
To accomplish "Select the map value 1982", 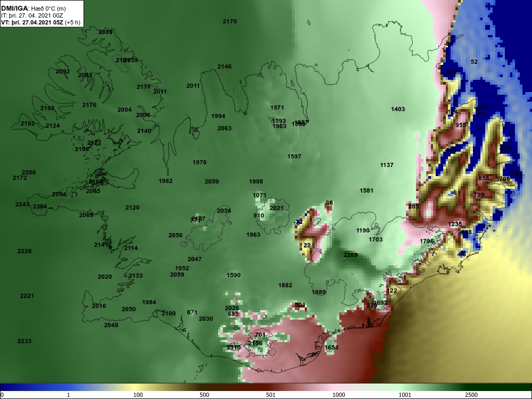I will point(165,181).
